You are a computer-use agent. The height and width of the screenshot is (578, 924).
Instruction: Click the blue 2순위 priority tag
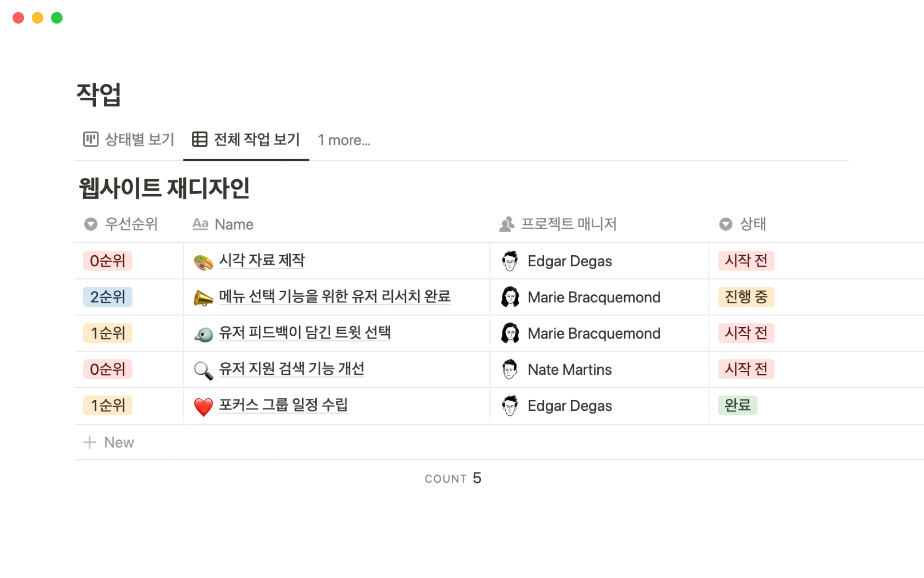click(108, 297)
